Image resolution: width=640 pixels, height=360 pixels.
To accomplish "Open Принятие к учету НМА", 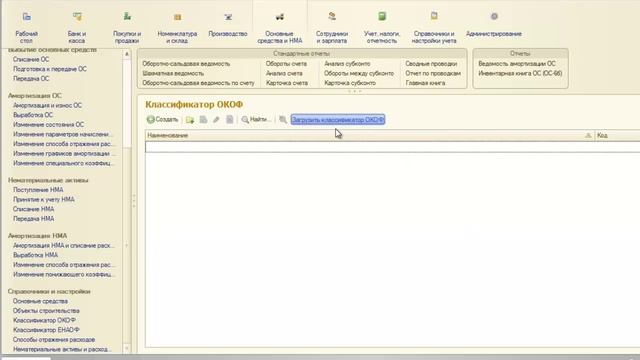I will coord(44,200).
